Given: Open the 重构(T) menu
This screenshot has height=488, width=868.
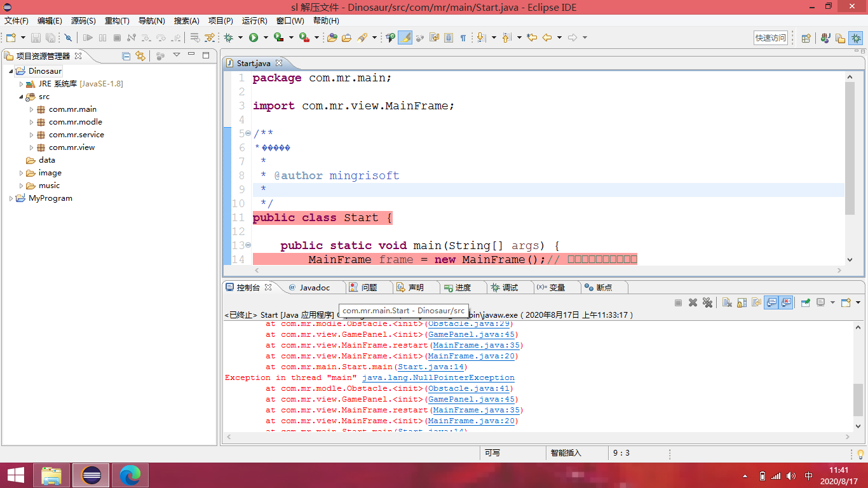Looking at the screenshot, I should coord(117,20).
